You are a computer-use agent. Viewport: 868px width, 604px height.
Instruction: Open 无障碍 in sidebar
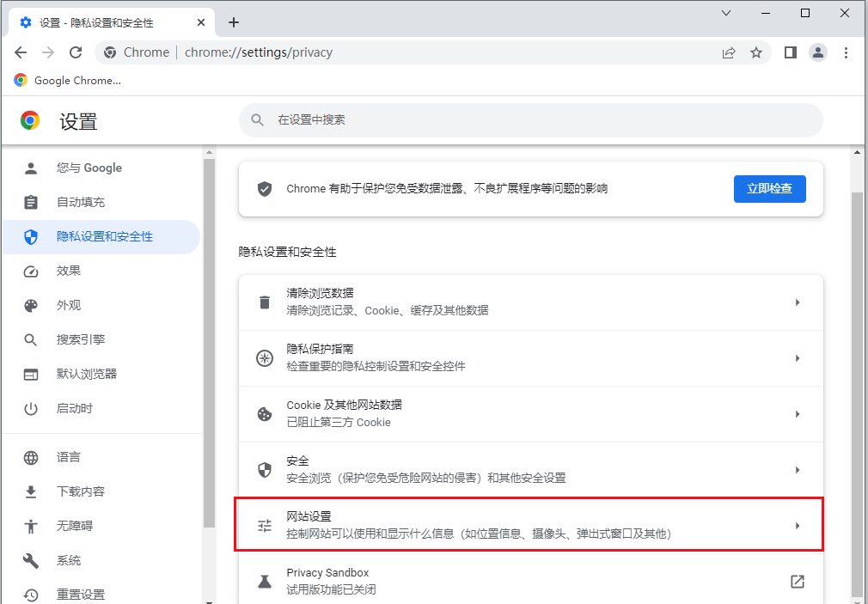pos(101,526)
